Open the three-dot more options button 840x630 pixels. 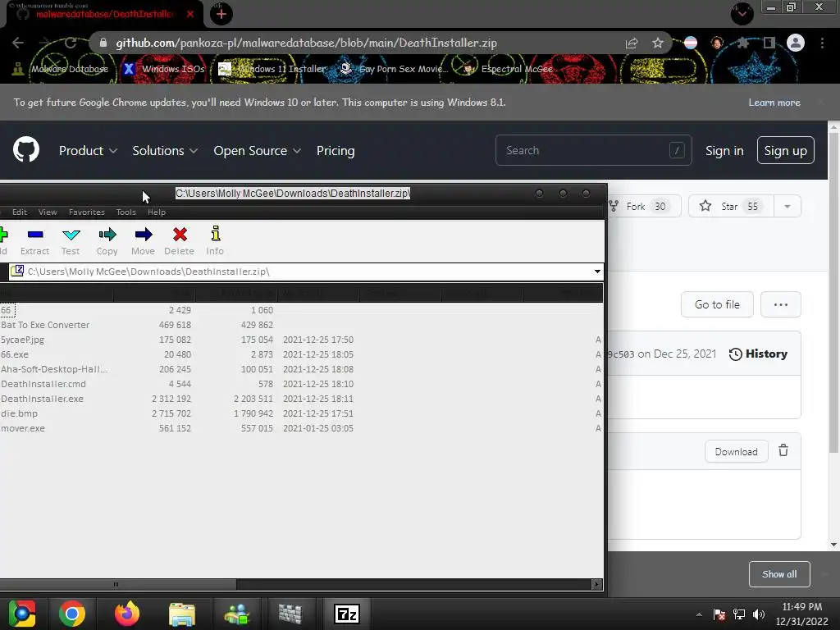point(781,304)
